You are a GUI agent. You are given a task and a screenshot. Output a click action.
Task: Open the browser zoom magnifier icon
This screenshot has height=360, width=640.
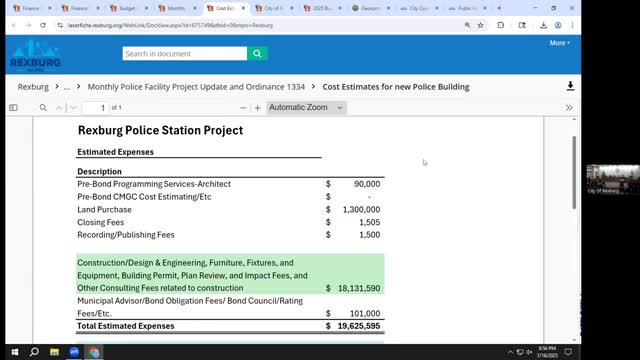467,25
